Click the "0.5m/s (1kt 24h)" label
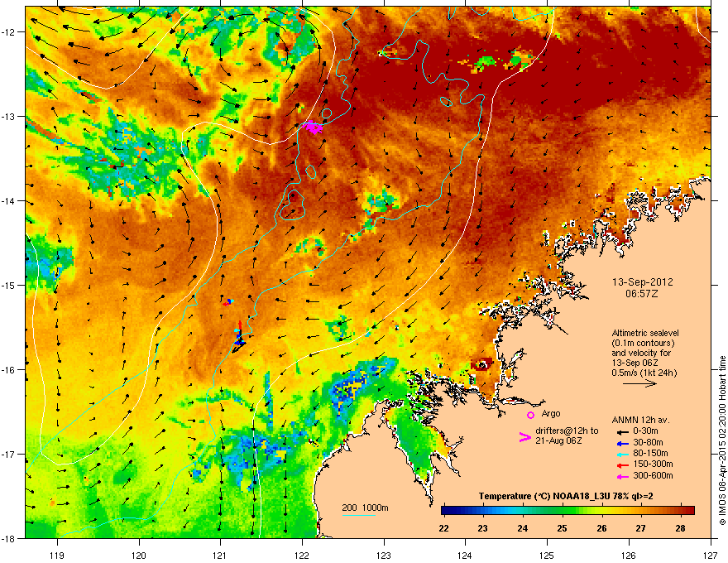Viewport: 728px width, 563px height. pyautogui.click(x=644, y=373)
